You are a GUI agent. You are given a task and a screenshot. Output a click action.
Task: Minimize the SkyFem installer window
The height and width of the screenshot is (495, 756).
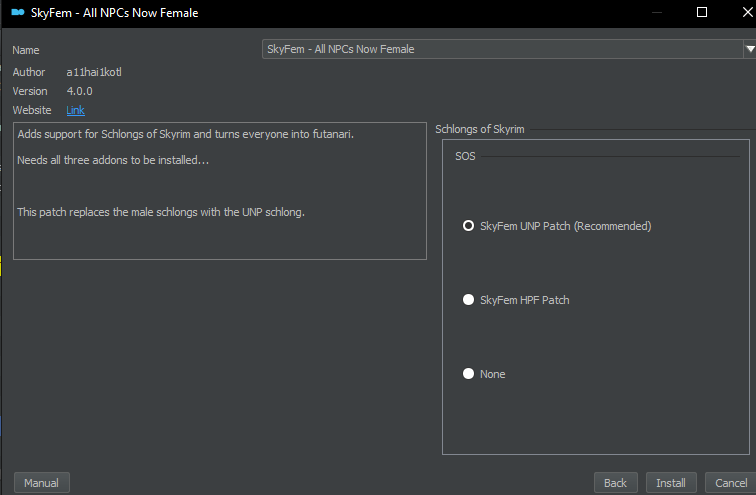click(657, 13)
